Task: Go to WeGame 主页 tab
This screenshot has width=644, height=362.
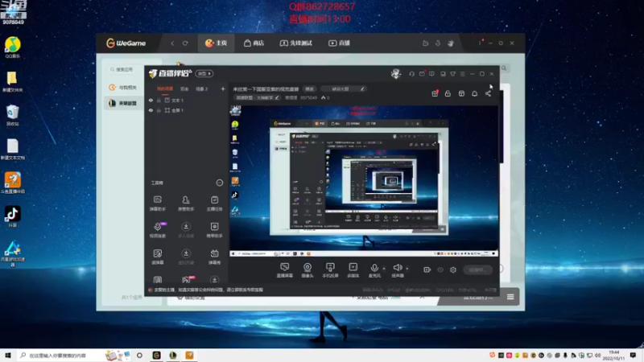Action: [x=216, y=43]
